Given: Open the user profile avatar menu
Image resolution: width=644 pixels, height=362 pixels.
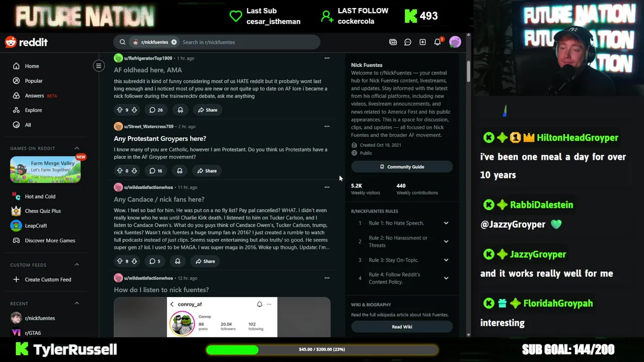Looking at the screenshot, I should coord(455,42).
